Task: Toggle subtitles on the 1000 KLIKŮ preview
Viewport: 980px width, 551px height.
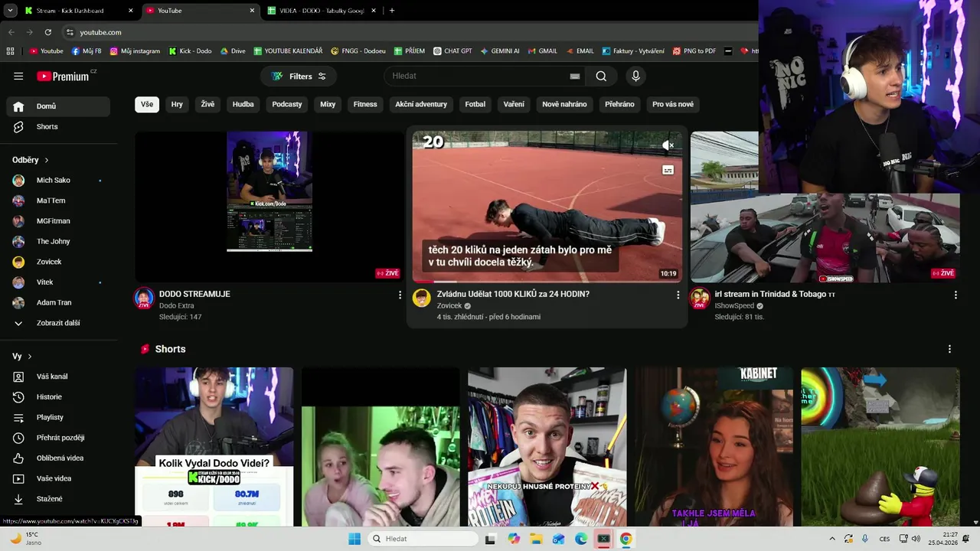Action: pyautogui.click(x=668, y=170)
